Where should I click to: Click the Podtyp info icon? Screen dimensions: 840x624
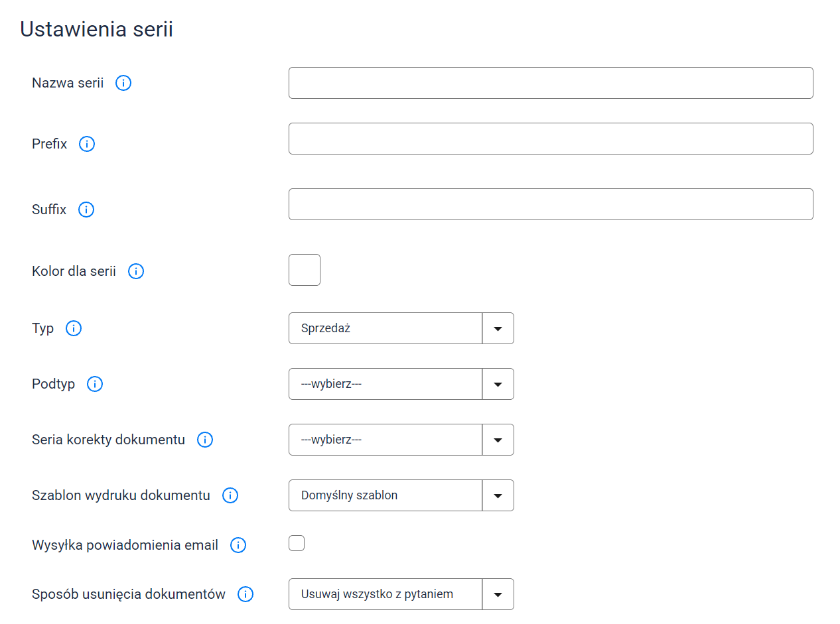[x=95, y=384]
